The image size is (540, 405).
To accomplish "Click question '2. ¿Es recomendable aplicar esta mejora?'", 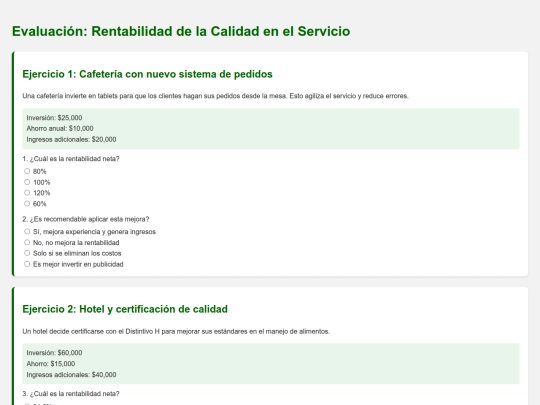I will (86, 219).
